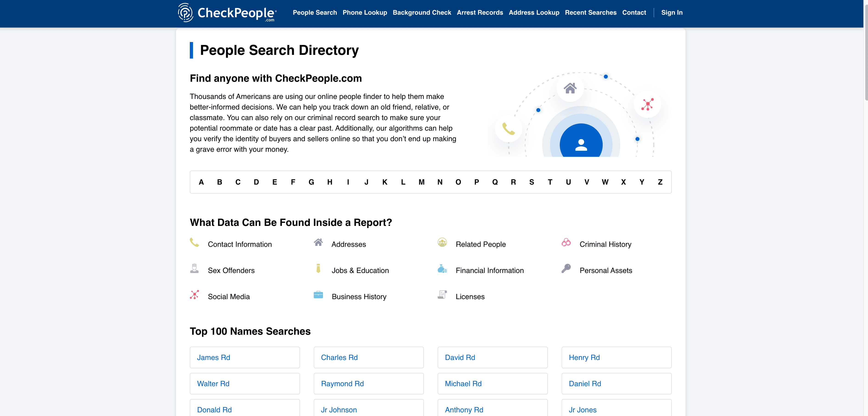Screen dimensions: 868x416
Task: Open the Daniel Rd name search
Action: pyautogui.click(x=585, y=384)
